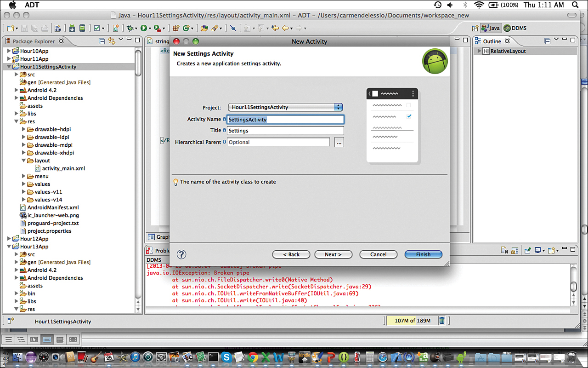
Task: Open the Project combo box
Action: point(285,107)
